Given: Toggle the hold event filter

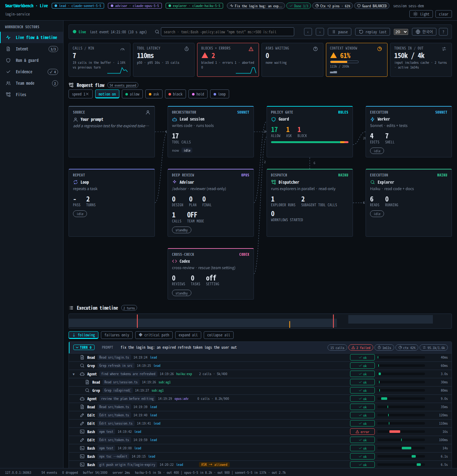Looking at the screenshot, I should (198, 94).
